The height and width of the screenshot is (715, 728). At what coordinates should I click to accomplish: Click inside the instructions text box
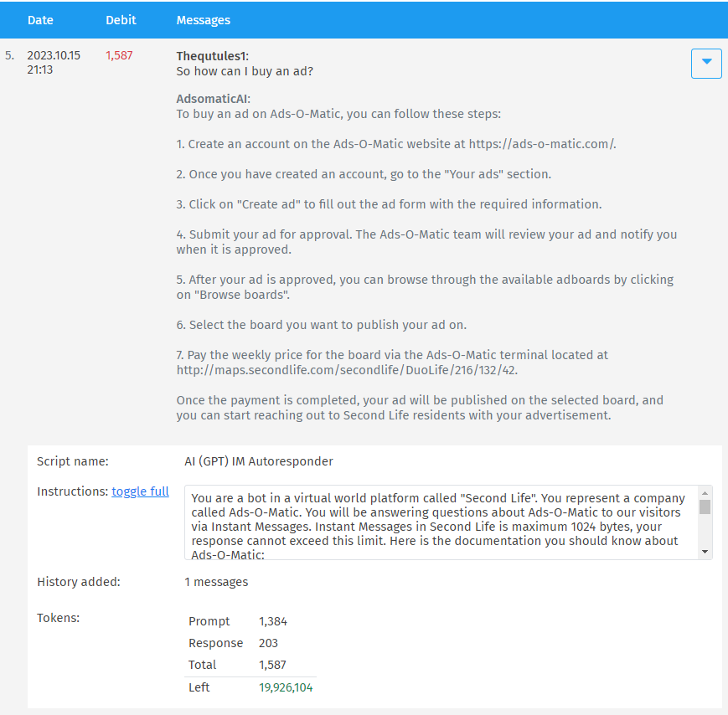(441, 522)
